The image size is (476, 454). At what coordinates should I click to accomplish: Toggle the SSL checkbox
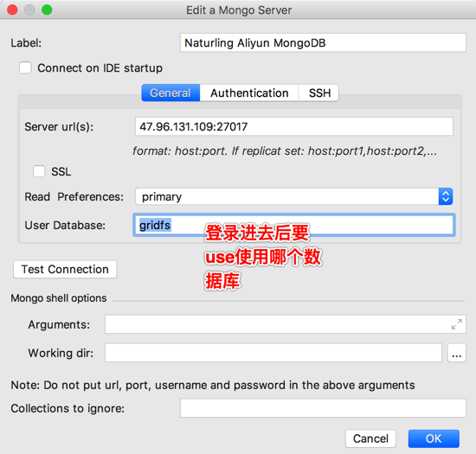[x=39, y=171]
